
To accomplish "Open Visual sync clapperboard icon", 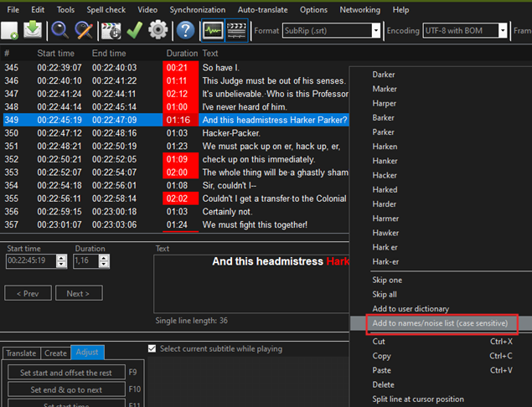I will click(x=111, y=30).
